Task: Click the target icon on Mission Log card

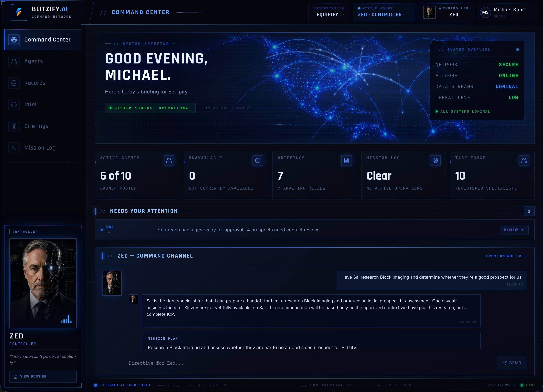Action: 435,160
